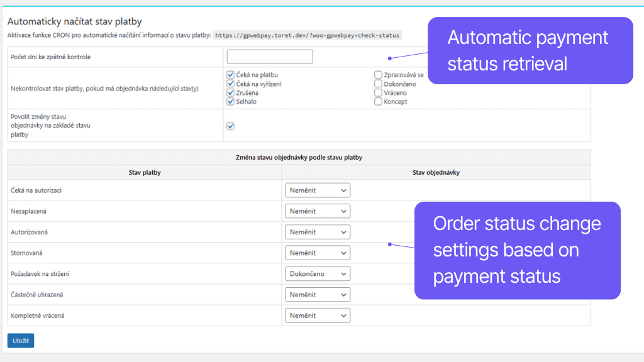Click the Čeká na autorizaci row label
Image resolution: width=644 pixels, height=362 pixels.
(x=36, y=190)
